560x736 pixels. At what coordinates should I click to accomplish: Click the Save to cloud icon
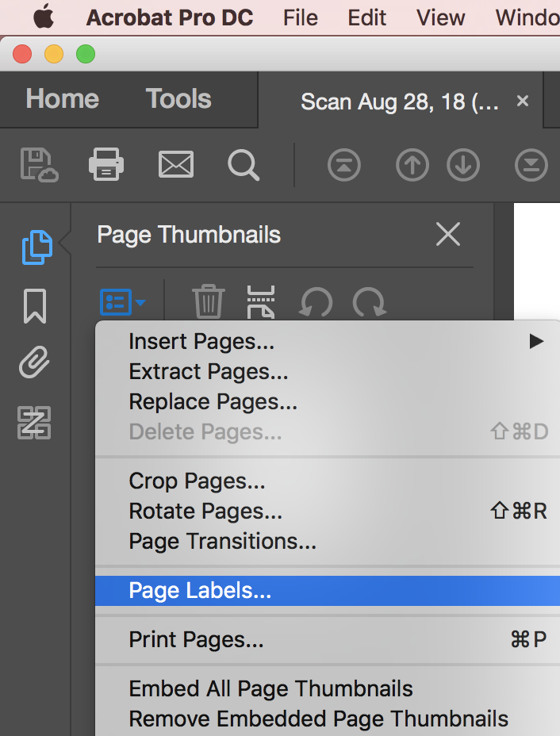39,165
